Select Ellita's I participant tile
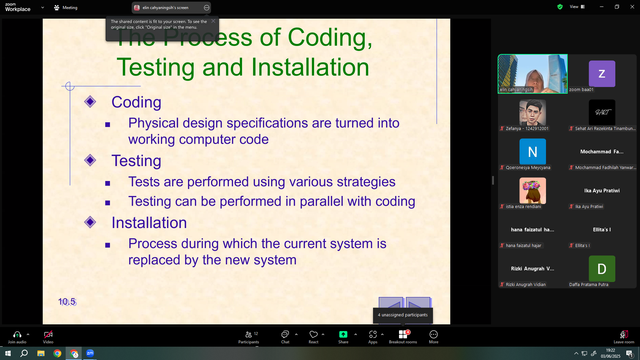The width and height of the screenshot is (640, 360). [602, 230]
